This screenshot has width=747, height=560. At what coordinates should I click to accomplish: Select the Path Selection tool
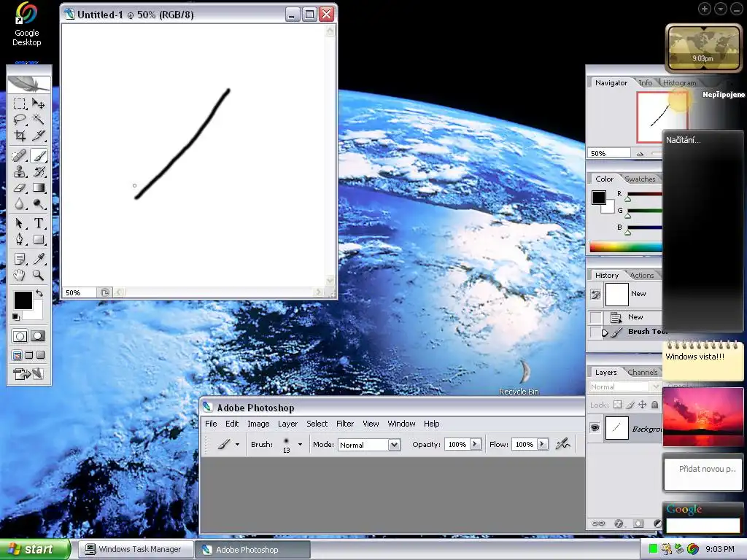point(20,223)
